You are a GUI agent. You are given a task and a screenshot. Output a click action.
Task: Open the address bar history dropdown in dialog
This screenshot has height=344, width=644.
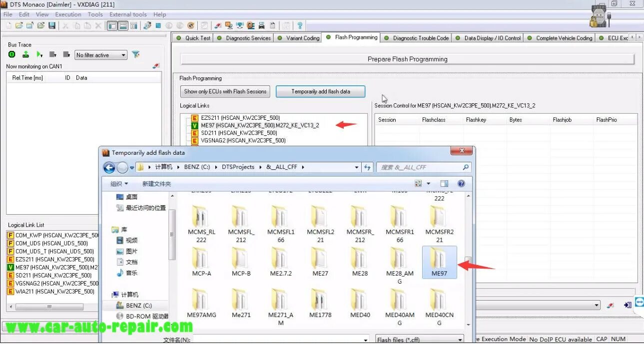tap(357, 167)
